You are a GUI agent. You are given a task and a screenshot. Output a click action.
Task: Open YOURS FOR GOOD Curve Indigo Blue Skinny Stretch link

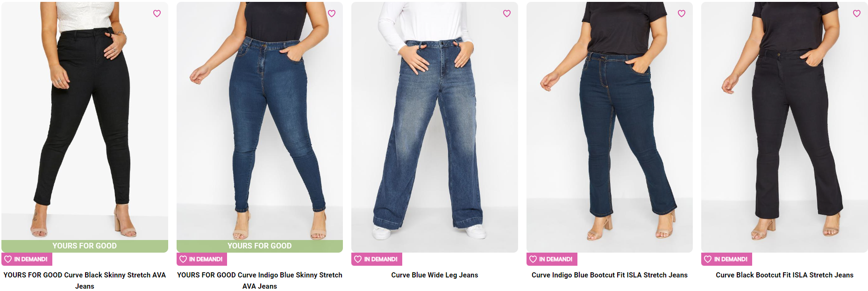260,281
